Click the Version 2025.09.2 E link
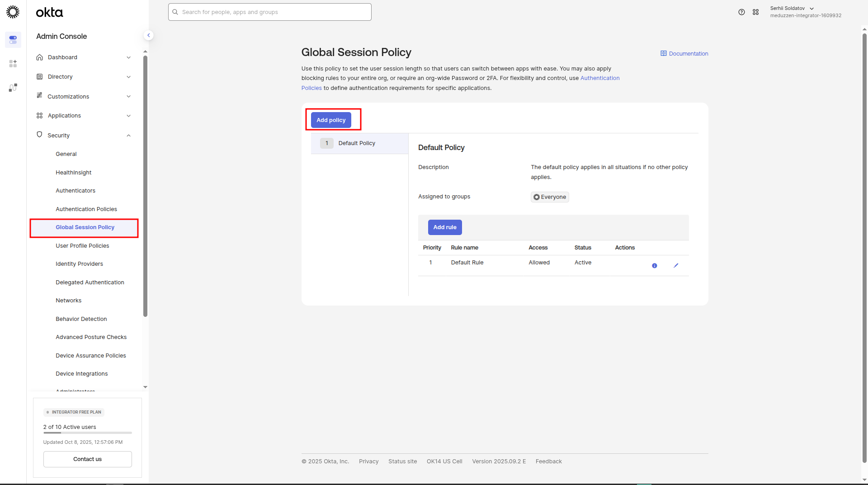The height and width of the screenshot is (485, 868). 499,461
